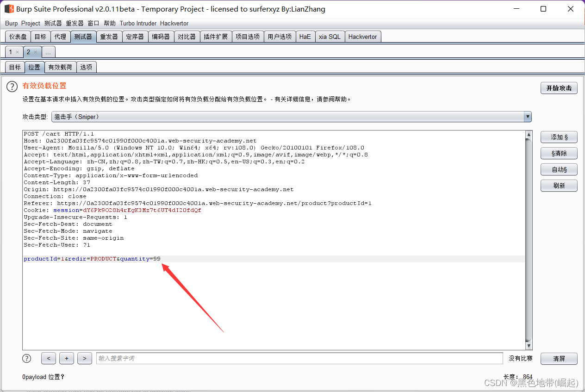Click the Burp Suite logo in title bar

(x=9, y=9)
